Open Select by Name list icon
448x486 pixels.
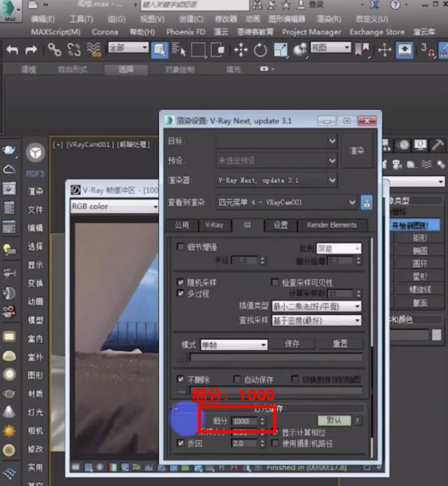coord(178,50)
